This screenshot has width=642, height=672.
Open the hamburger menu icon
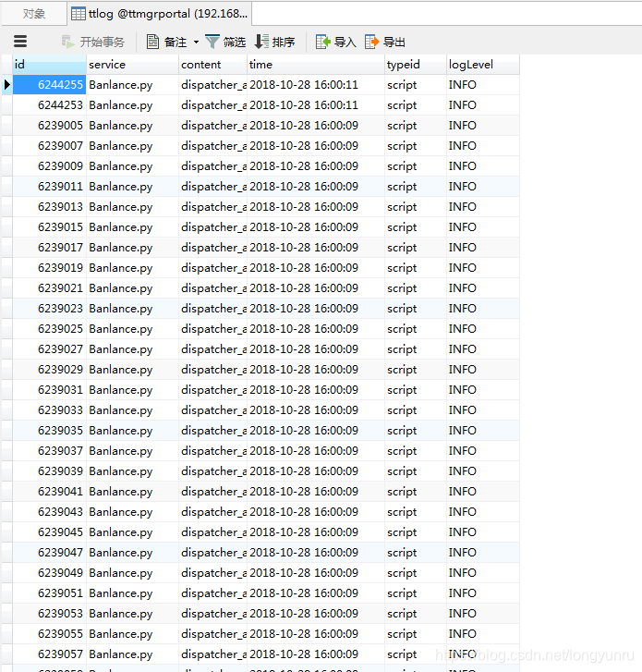[20, 42]
